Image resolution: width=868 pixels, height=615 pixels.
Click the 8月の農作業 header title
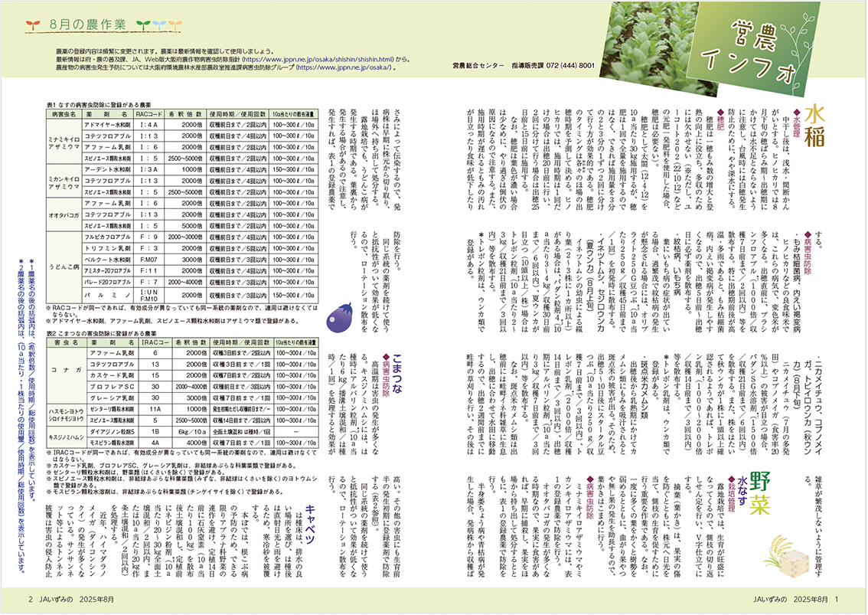tap(87, 25)
